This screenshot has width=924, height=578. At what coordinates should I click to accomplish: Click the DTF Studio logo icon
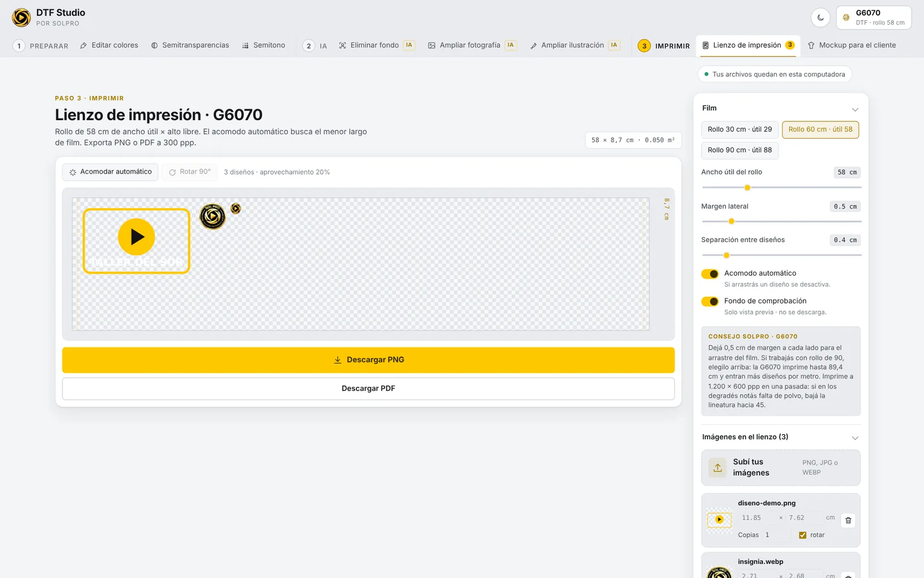pos(21,17)
